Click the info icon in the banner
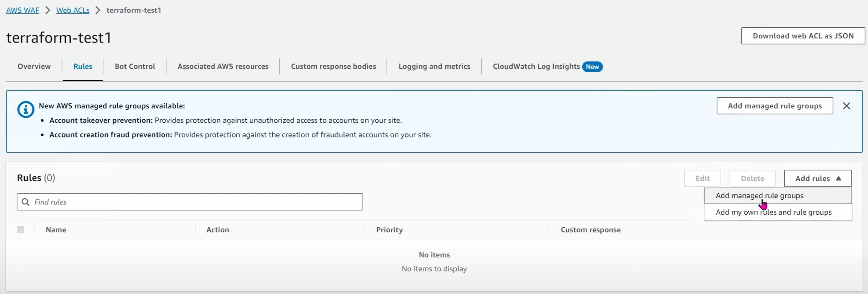 (26, 109)
